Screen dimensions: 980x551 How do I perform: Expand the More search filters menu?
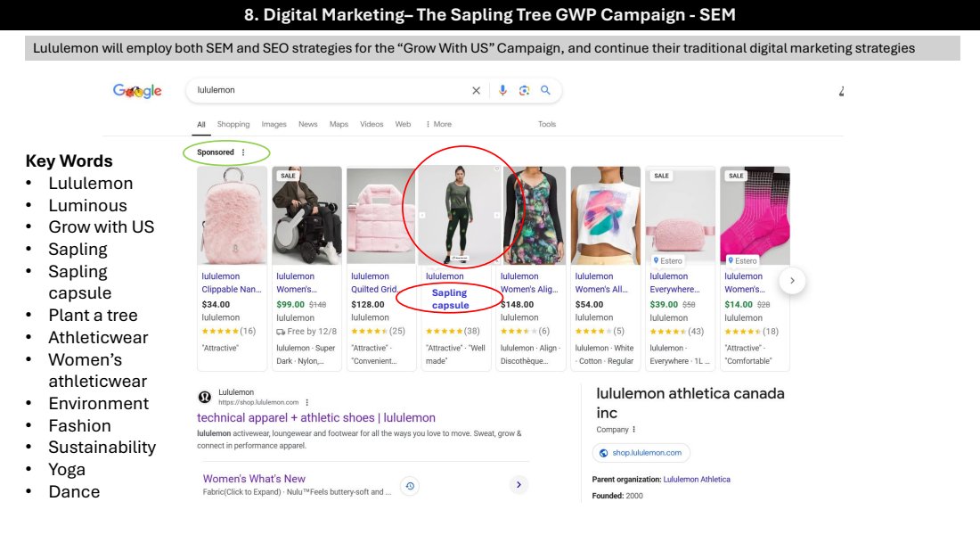click(438, 125)
